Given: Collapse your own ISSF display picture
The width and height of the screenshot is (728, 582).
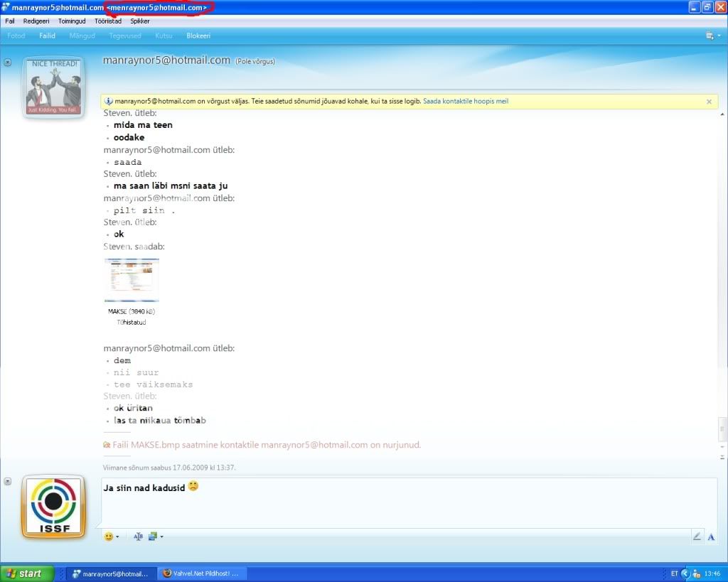Looking at the screenshot, I should pyautogui.click(x=8, y=481).
